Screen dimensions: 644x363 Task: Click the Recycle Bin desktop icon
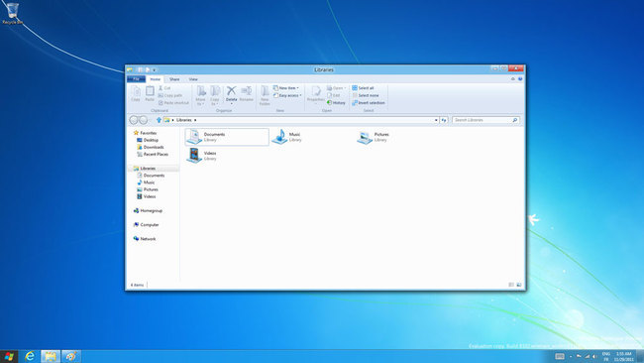coord(12,13)
